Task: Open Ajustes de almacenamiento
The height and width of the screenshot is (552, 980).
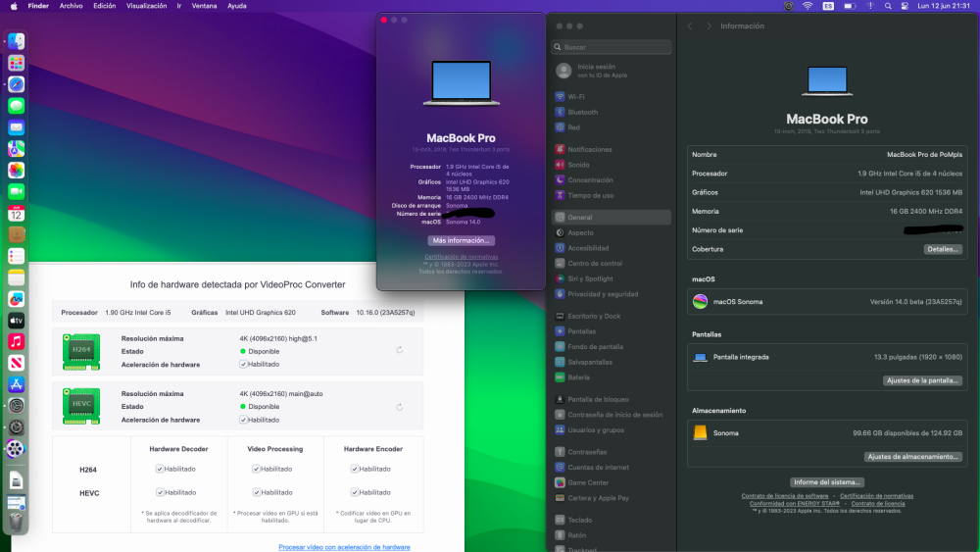Action: coord(912,456)
